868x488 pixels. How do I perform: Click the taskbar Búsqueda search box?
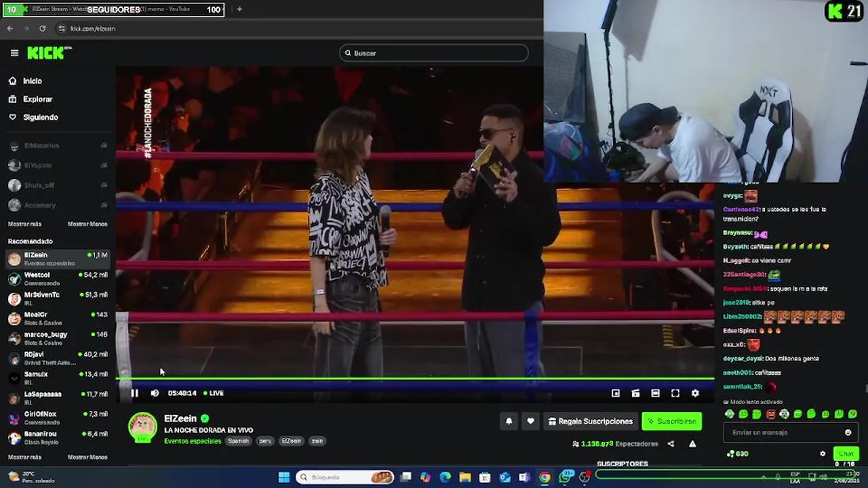coord(346,477)
